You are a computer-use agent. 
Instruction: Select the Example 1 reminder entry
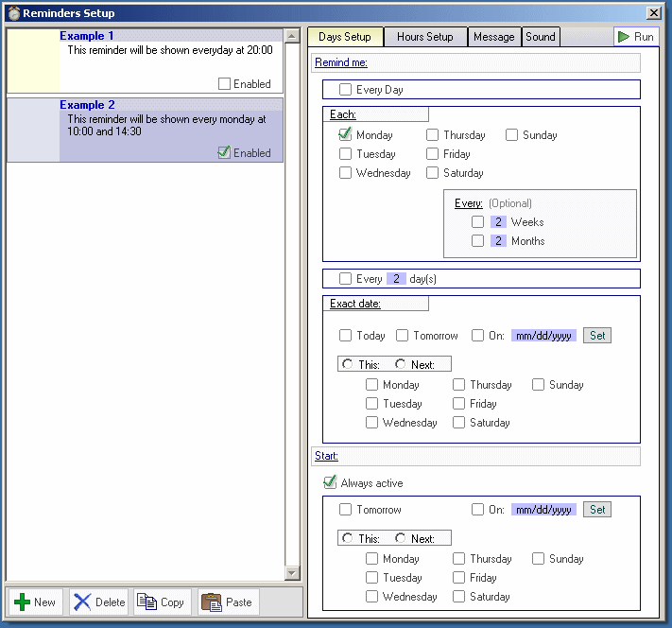coord(146,61)
